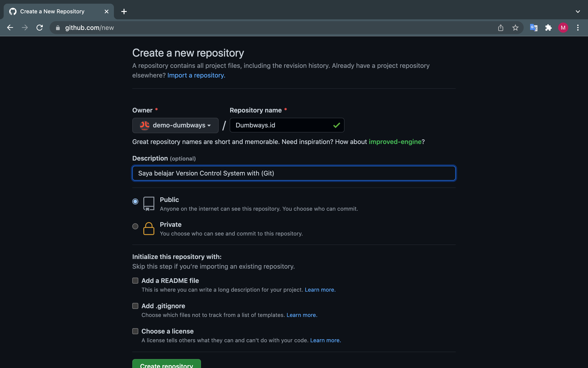This screenshot has height=368, width=588.
Task: Click the Choose a license label
Action: (167, 331)
